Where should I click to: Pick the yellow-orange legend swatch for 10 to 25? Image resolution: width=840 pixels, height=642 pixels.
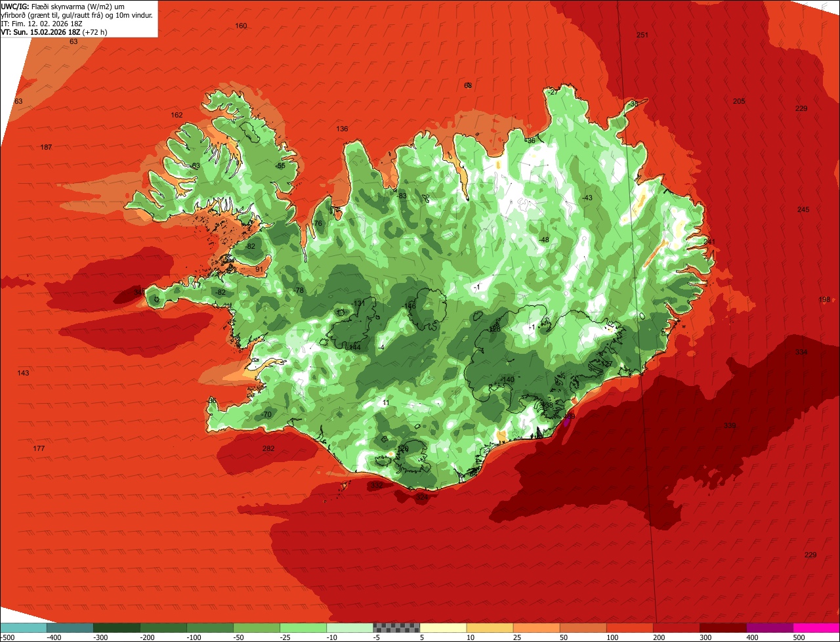pos(490,628)
